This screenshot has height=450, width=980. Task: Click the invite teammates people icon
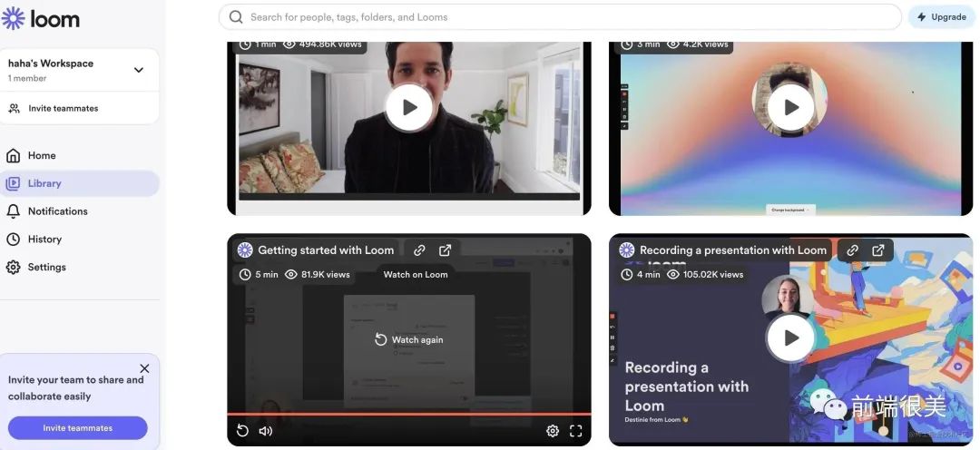click(x=15, y=108)
